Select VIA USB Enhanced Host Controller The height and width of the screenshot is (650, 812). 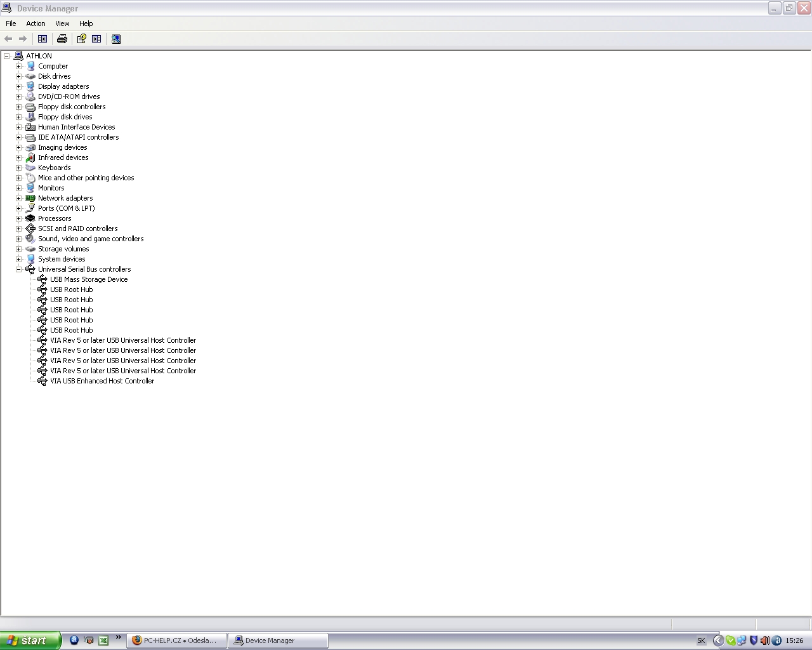[x=102, y=381]
